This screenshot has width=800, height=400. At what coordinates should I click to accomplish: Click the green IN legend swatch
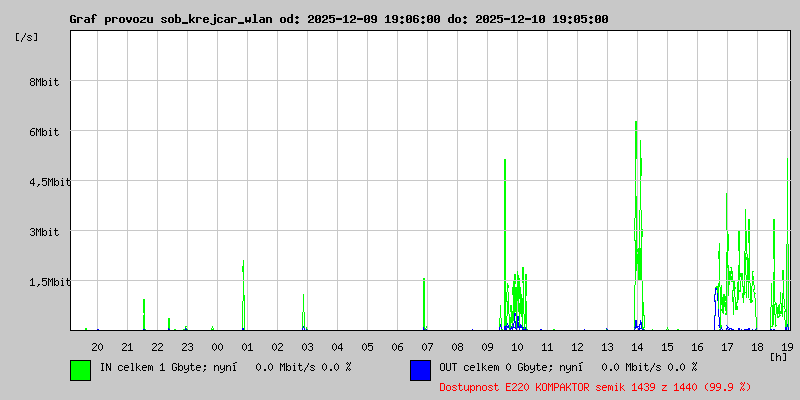pos(81,370)
